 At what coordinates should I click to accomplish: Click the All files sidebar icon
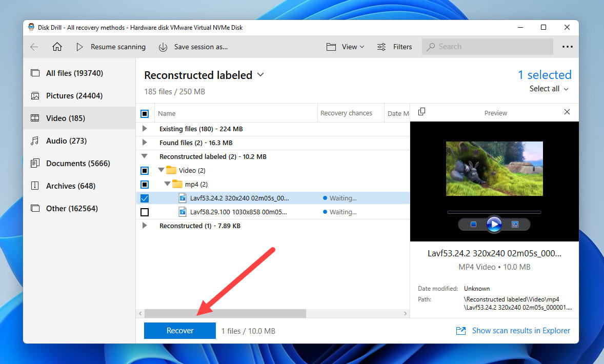(x=35, y=73)
